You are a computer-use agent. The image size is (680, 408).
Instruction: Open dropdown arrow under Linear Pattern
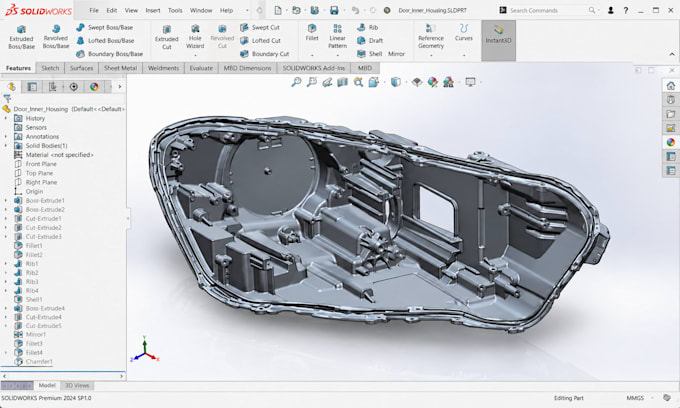(337, 55)
